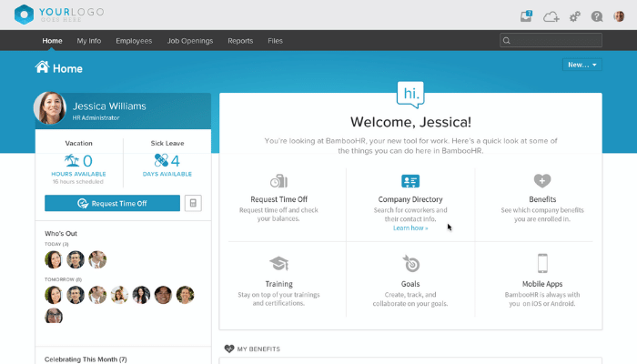Screen dimensions: 637x364
Task: Open the Mobile Apps card title
Action: click(542, 284)
